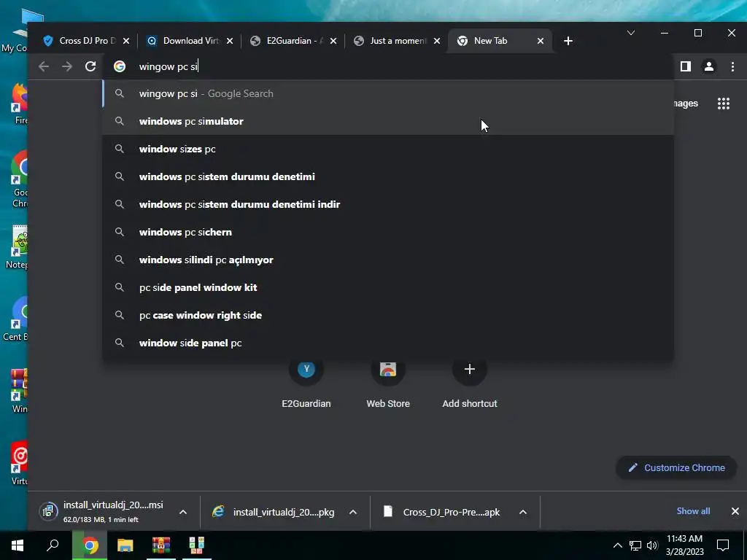This screenshot has width=747, height=560.
Task: Close the New Tab tab
Action: (x=541, y=41)
